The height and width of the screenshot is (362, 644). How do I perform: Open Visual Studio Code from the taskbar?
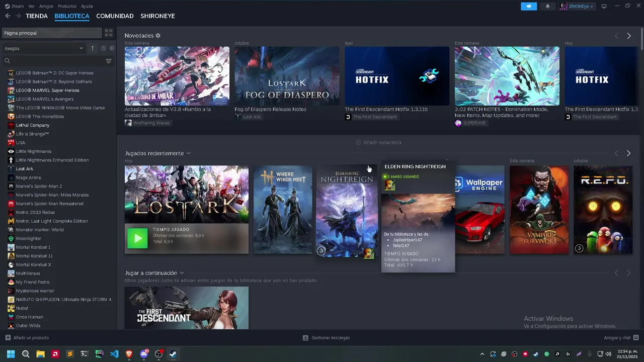click(x=114, y=354)
